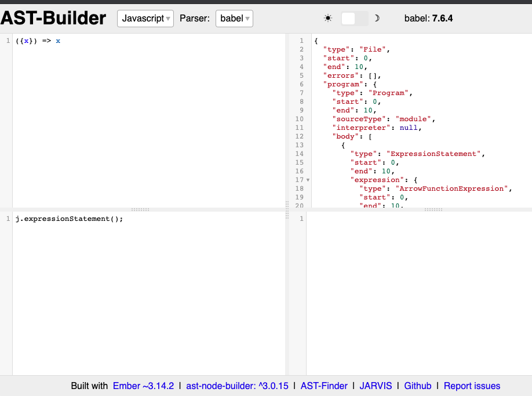Open the JARVIS link
532x396 pixels.
pyautogui.click(x=376, y=386)
